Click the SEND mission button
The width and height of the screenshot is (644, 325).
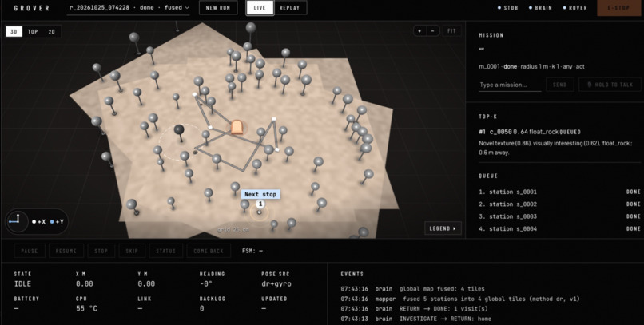559,85
